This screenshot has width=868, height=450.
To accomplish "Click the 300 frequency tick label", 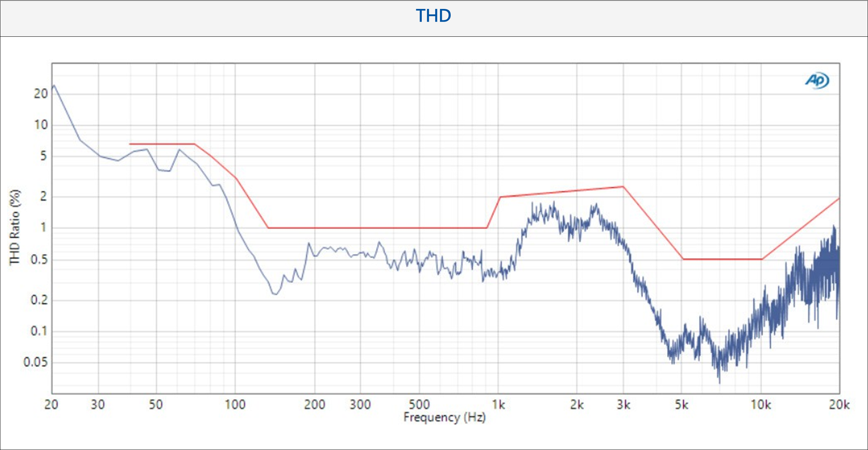I will click(360, 404).
